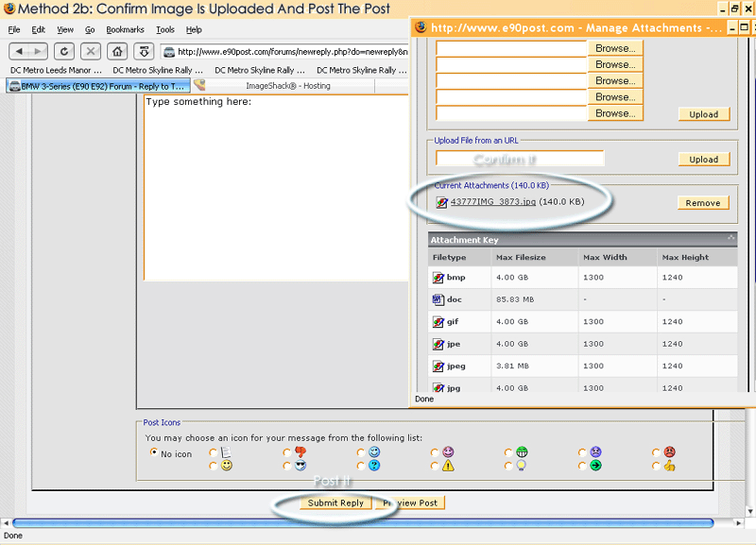Switch to the ImageShack Hosting tab

pos(288,86)
